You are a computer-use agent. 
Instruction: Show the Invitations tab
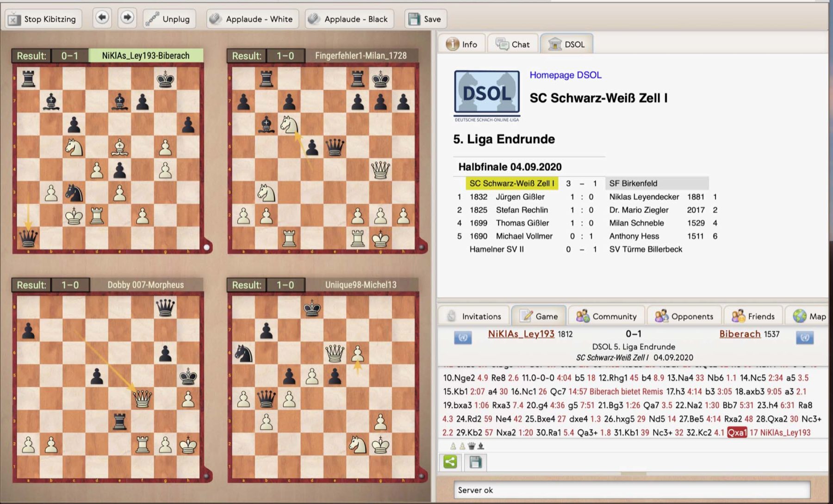click(474, 316)
